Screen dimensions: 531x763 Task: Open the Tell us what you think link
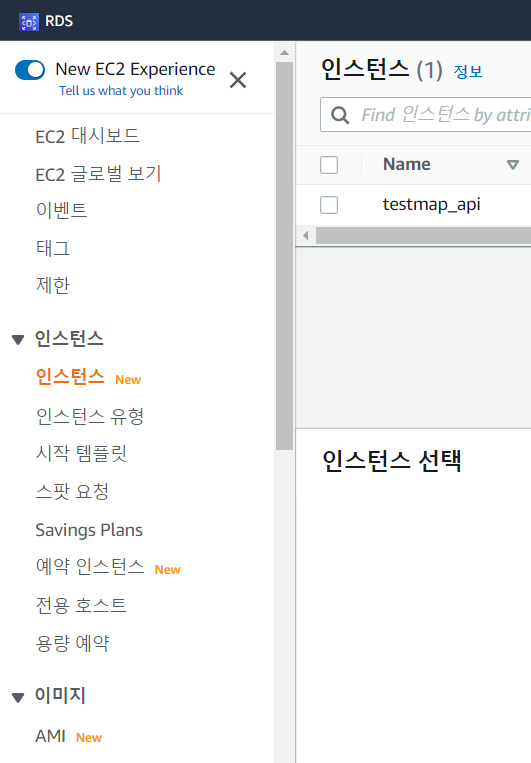click(x=121, y=91)
